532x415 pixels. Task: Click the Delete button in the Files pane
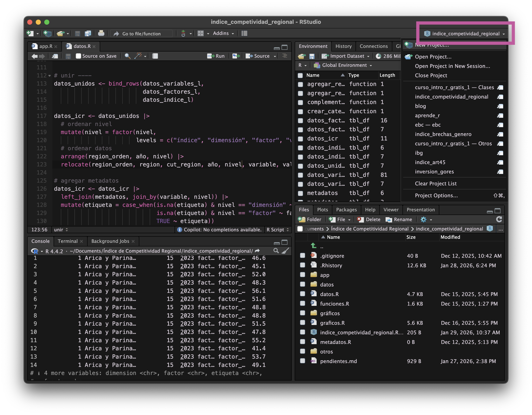tap(369, 219)
